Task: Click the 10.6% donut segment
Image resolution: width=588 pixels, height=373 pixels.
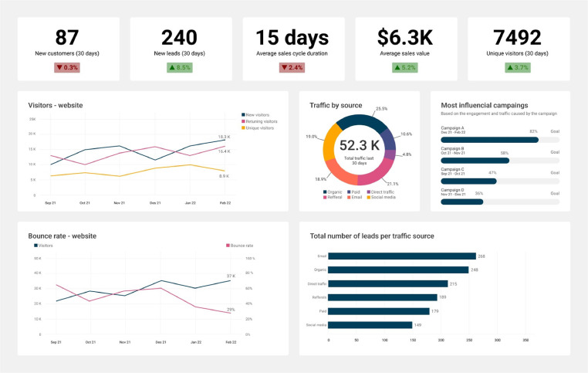Action: pos(388,141)
